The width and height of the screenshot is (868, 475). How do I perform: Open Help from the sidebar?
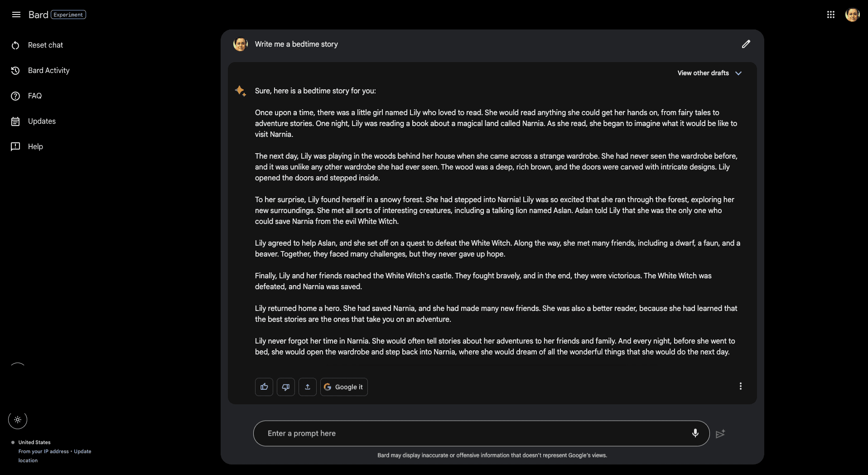[x=35, y=146]
